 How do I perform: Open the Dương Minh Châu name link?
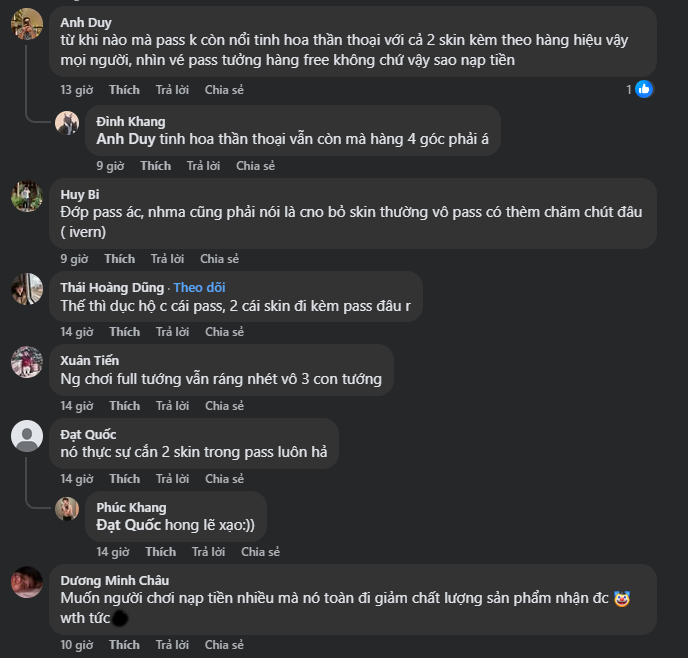(114, 580)
